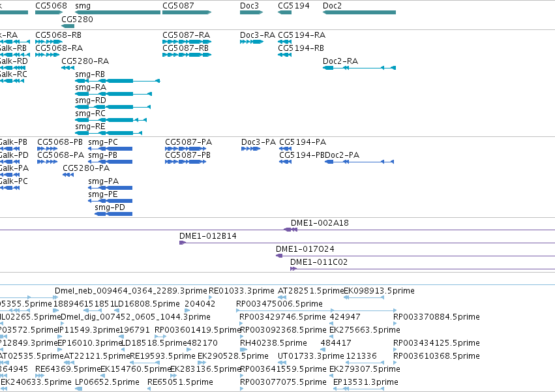Open the smg-PE protein feature
Viewport: 555px width, 392px height.
[110, 201]
